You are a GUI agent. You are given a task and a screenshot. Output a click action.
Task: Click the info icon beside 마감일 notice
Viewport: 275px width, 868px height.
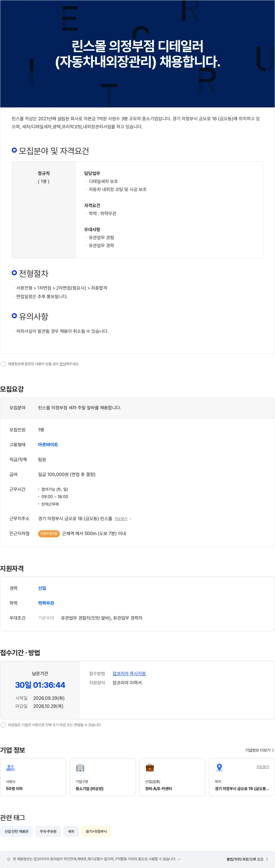click(3, 725)
